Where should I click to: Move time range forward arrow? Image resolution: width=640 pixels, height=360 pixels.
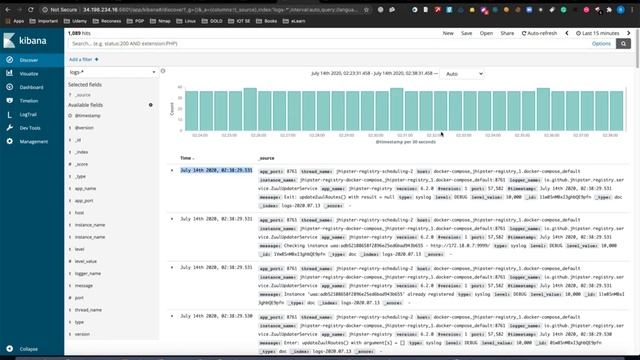click(629, 33)
